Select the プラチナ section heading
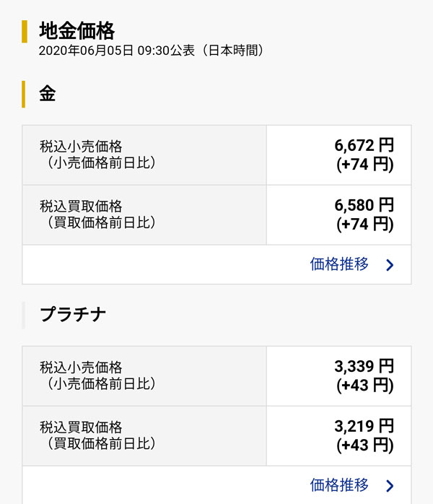Viewport: 433px width, 504px height. [74, 314]
